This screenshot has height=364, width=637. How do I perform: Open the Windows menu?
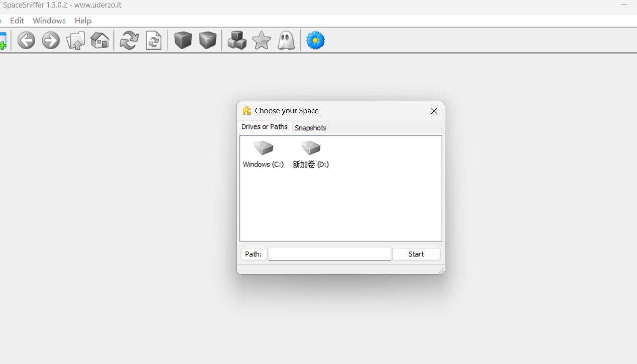[49, 21]
